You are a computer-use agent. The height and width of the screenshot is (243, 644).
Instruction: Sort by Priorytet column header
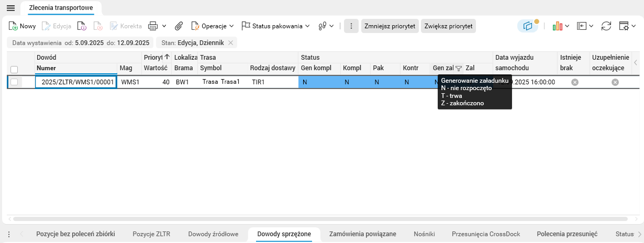[157, 57]
